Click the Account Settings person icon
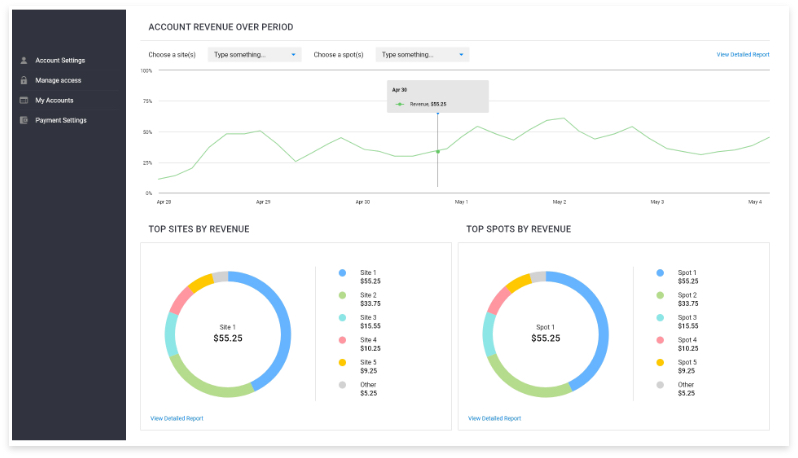 tap(23, 60)
